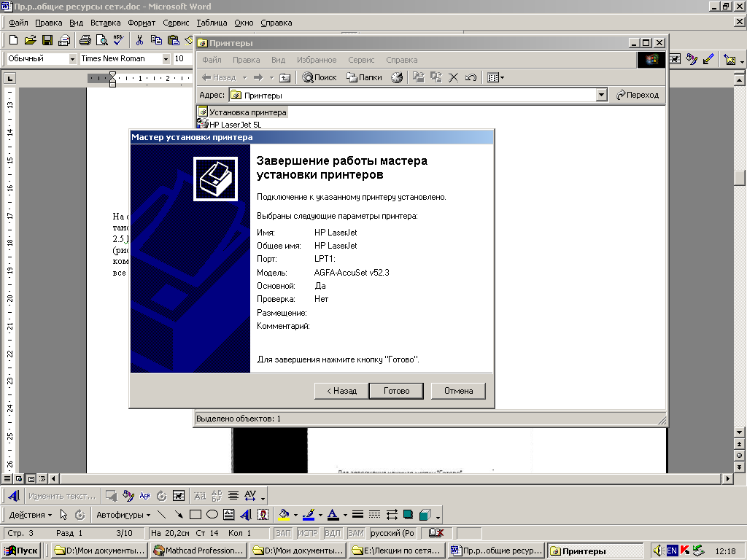Click the Готово button to finish wizard

396,391
